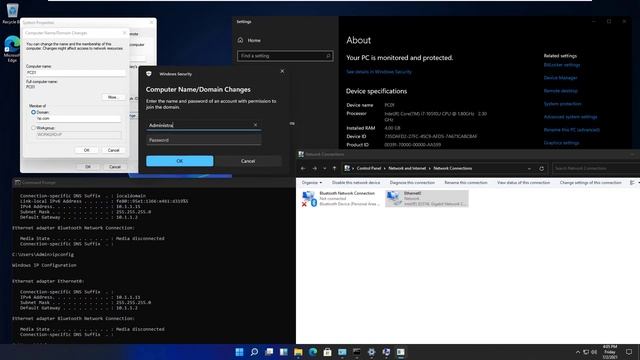Screen dimensions: 640x360
Task: Click OK in the Windows Security dialog
Action: coord(180,161)
